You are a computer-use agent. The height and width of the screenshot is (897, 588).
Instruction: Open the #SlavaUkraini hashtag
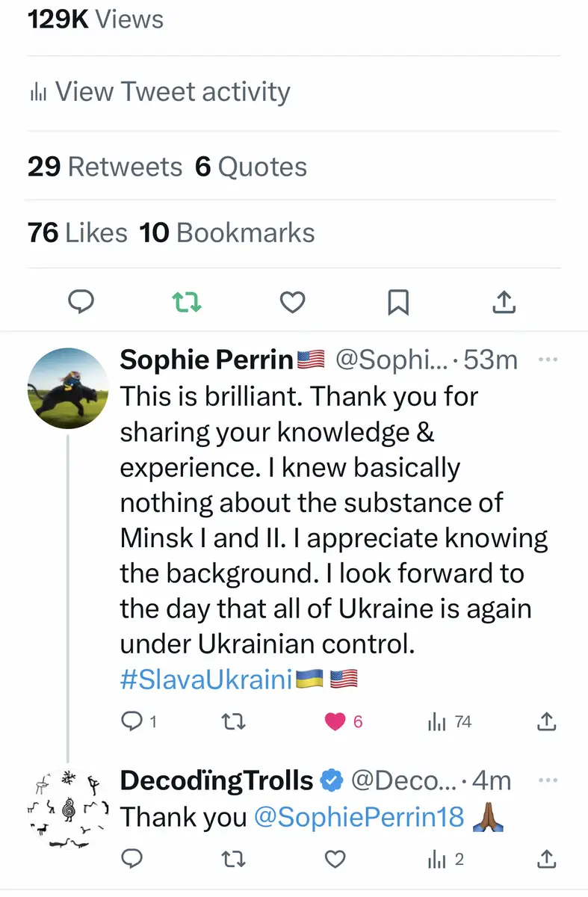tap(205, 679)
